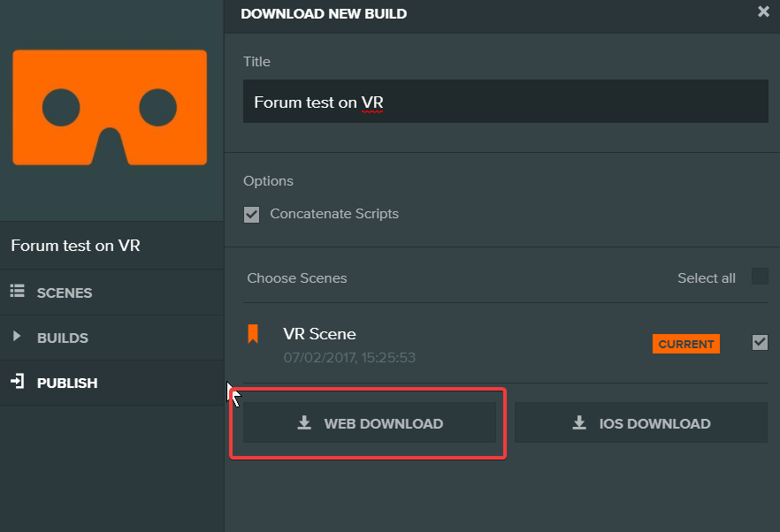Enable the Select all checkbox
Viewport: 780px width, 532px height.
click(760, 277)
